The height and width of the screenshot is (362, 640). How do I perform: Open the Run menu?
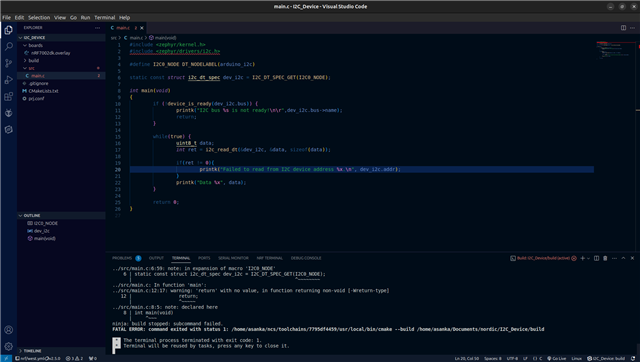click(85, 18)
